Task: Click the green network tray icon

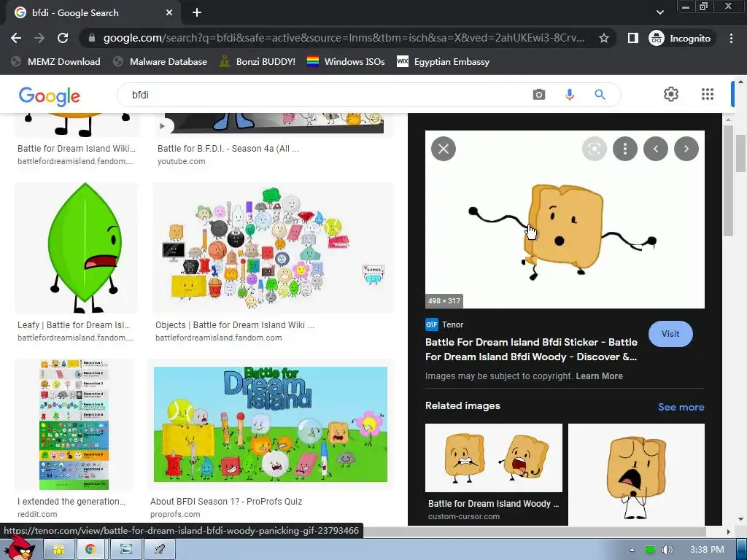Action: [650, 550]
